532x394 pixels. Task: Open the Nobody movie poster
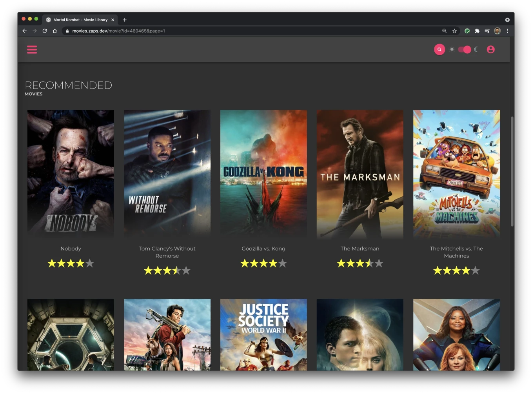coord(71,174)
